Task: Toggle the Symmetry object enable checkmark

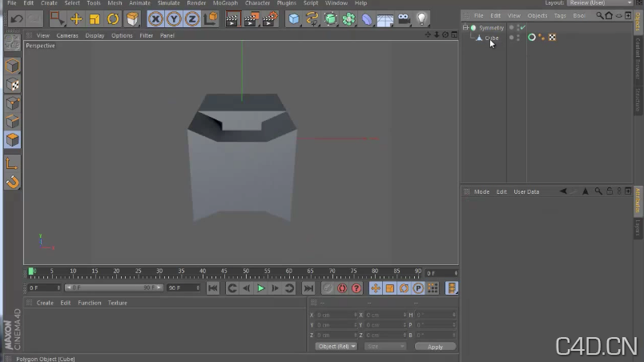Action: (522, 27)
